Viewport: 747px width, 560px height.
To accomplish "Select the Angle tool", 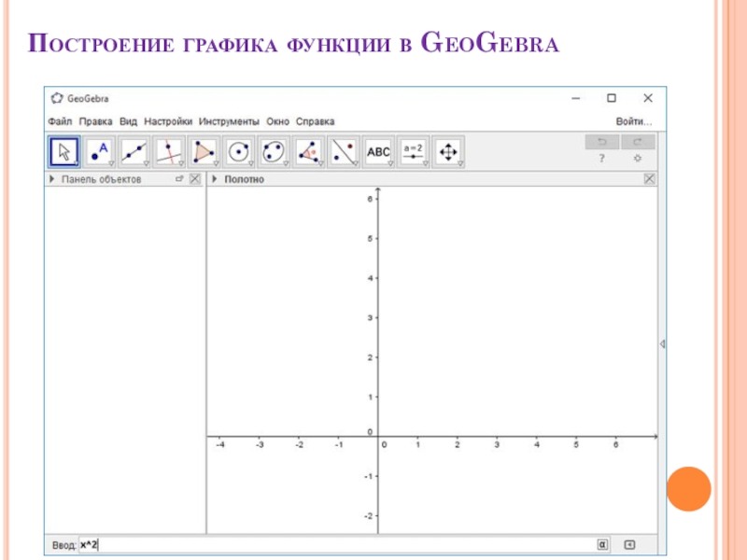I will [x=309, y=152].
